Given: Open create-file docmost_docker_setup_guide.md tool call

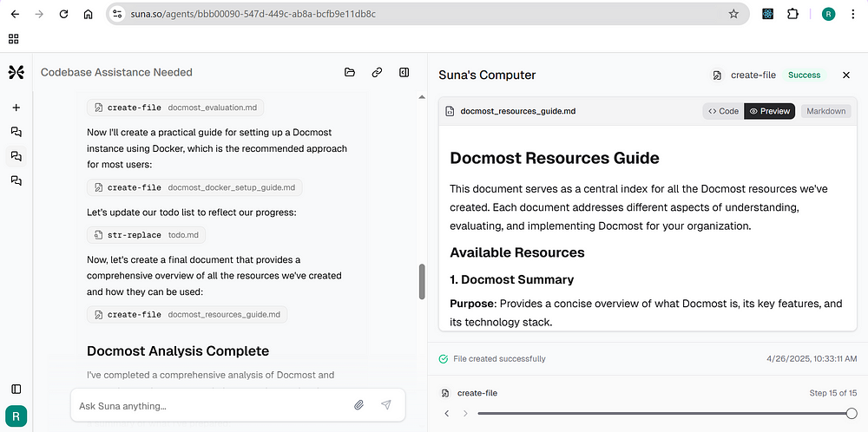Looking at the screenshot, I should tap(194, 187).
